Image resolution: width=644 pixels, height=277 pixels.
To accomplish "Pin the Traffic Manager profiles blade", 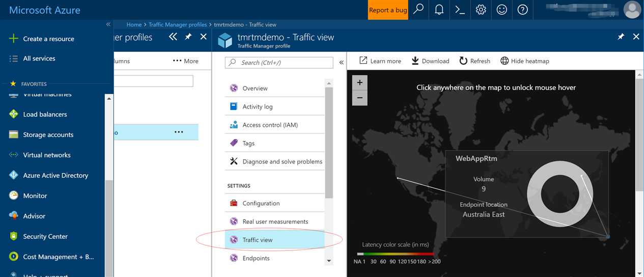I will 188,37.
